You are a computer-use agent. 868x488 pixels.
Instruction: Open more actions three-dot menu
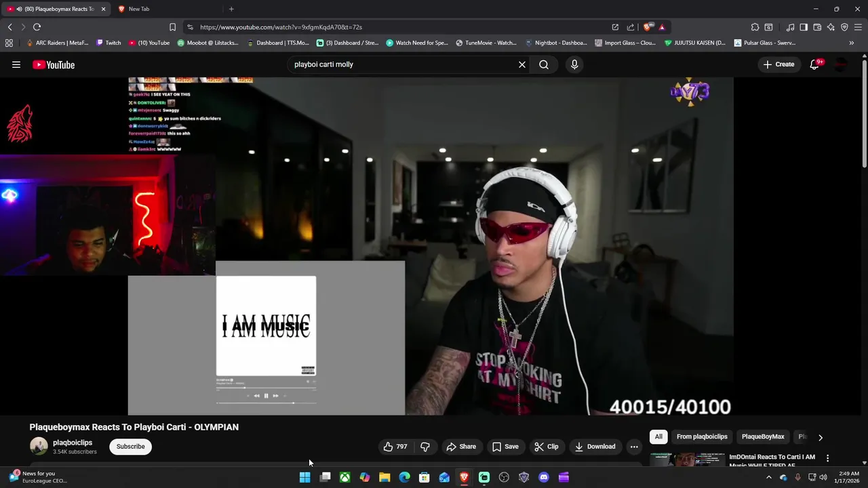point(634,447)
